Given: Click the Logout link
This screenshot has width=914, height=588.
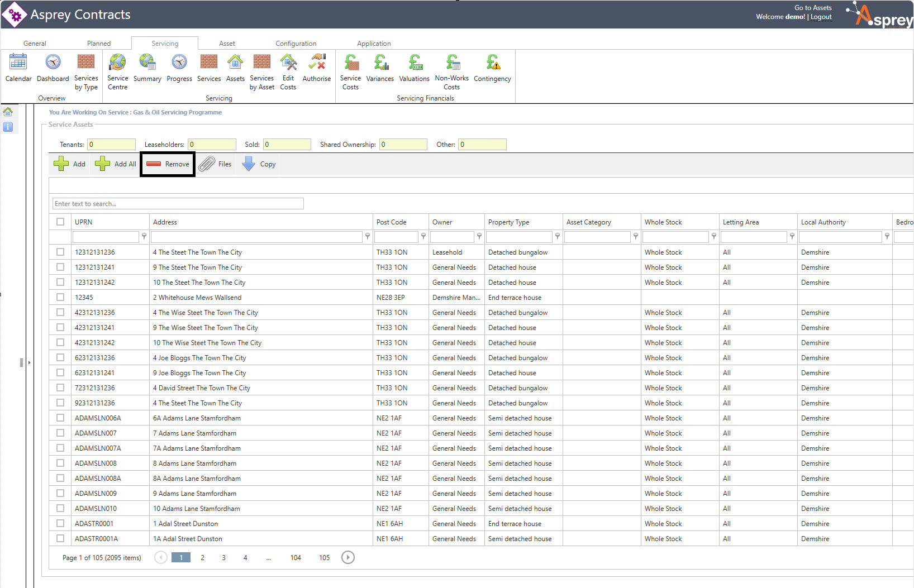Looking at the screenshot, I should [x=821, y=17].
